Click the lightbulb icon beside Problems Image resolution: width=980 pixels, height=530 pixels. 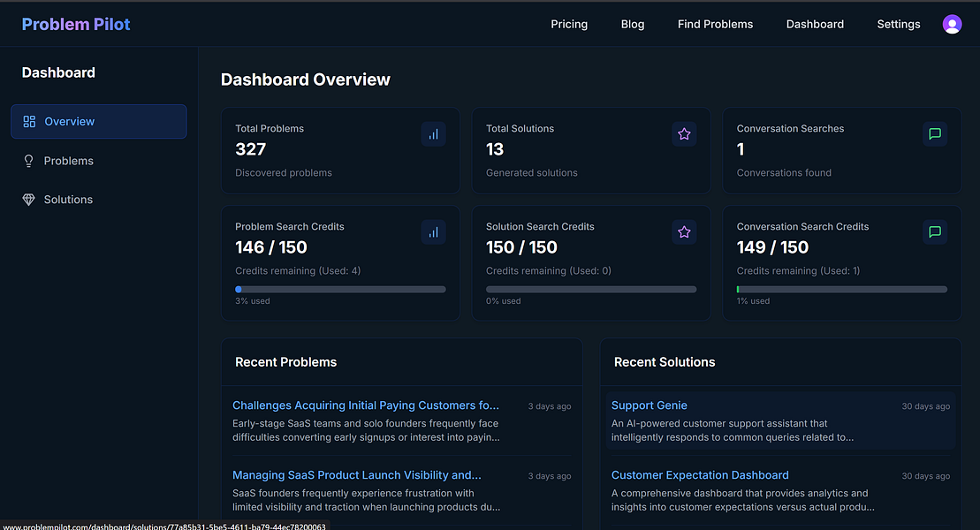click(x=29, y=161)
